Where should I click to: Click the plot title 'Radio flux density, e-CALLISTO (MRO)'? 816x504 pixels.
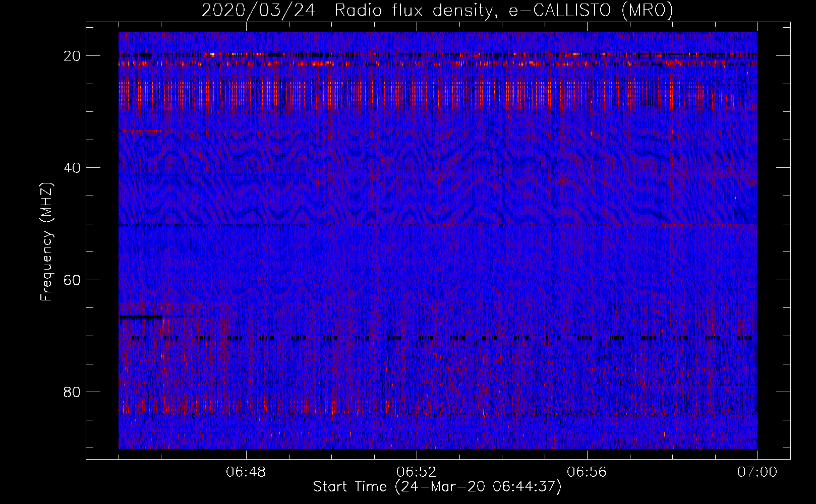503,11
